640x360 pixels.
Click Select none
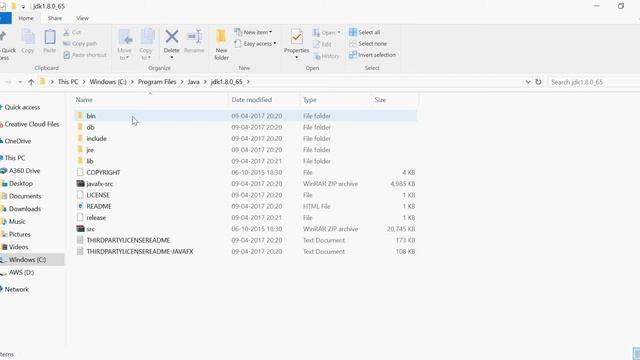[x=368, y=43]
